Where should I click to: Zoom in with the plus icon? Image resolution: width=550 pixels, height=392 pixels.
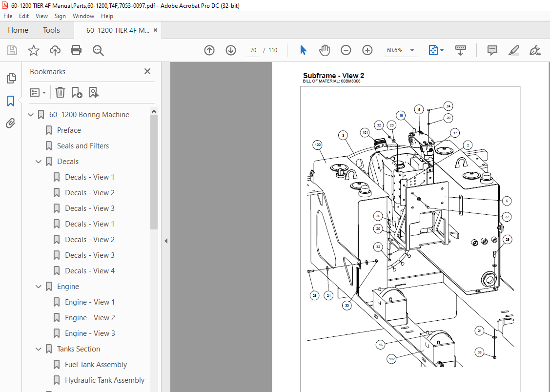367,50
